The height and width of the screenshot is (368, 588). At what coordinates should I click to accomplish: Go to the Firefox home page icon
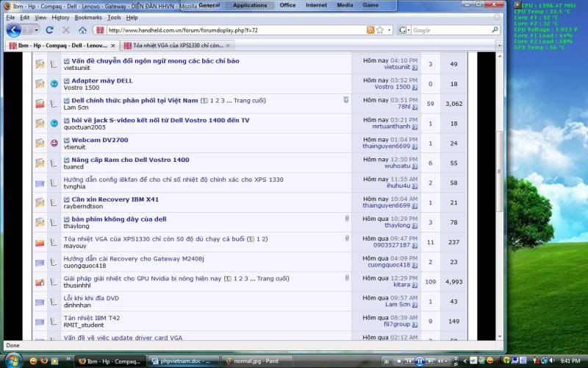(x=82, y=30)
